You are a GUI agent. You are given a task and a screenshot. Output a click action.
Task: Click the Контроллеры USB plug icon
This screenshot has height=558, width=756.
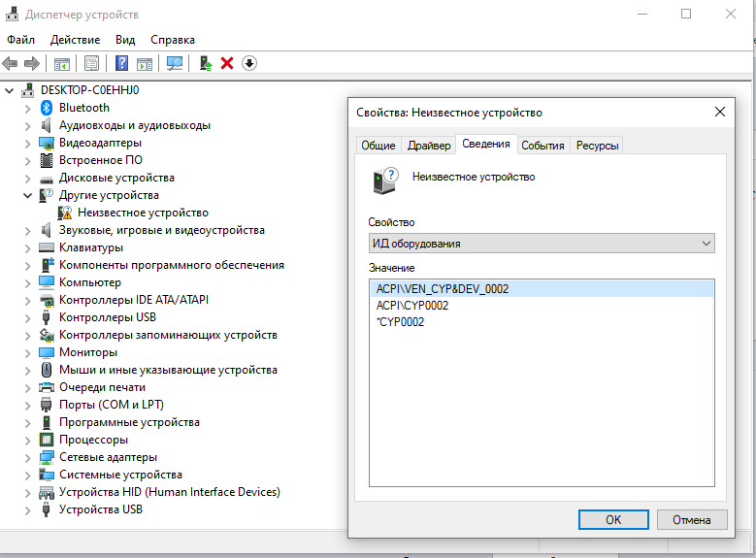coord(47,317)
